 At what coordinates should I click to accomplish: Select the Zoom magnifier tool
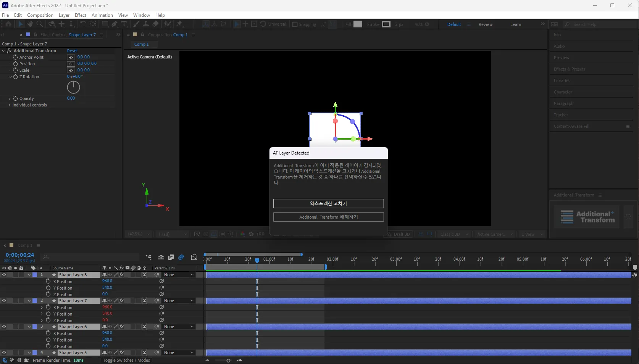click(39, 24)
